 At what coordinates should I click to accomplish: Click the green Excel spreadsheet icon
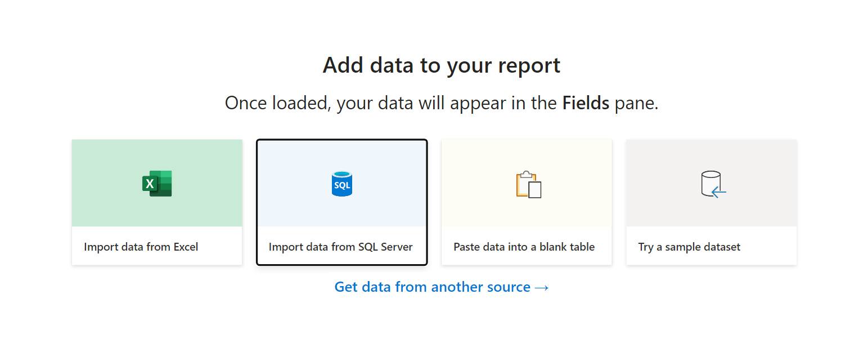point(158,184)
